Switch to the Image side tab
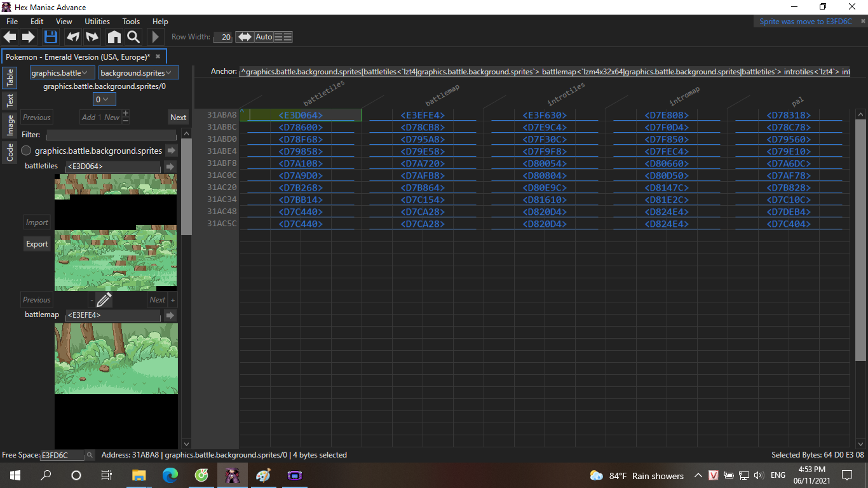The width and height of the screenshot is (868, 488). [x=10, y=125]
